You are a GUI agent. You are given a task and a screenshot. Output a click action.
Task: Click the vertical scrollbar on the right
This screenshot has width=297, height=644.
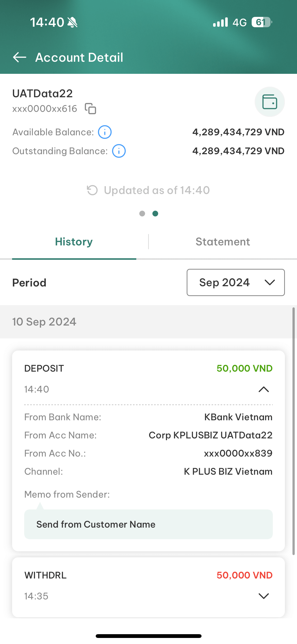click(x=293, y=431)
